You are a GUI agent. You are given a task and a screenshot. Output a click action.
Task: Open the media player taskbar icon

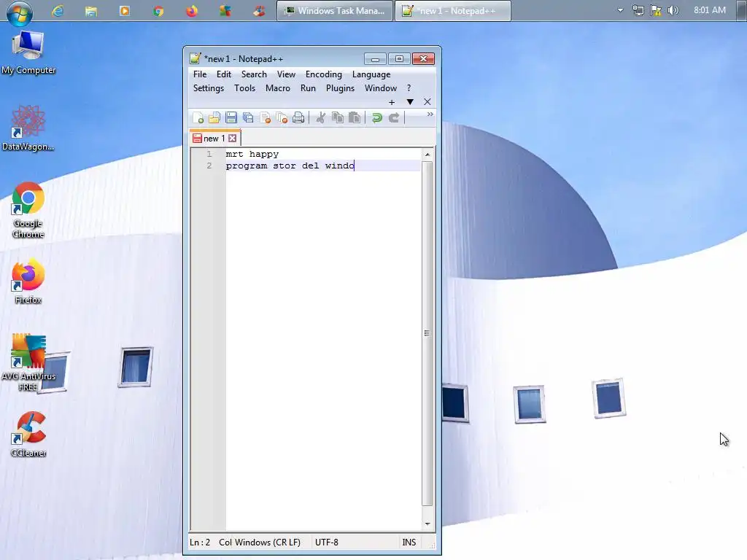tap(124, 10)
